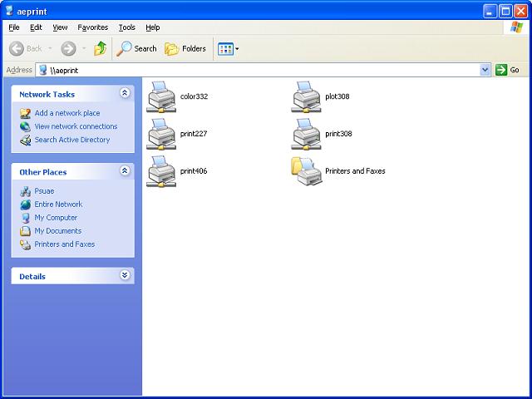Select the plot308 printer icon

(306, 96)
